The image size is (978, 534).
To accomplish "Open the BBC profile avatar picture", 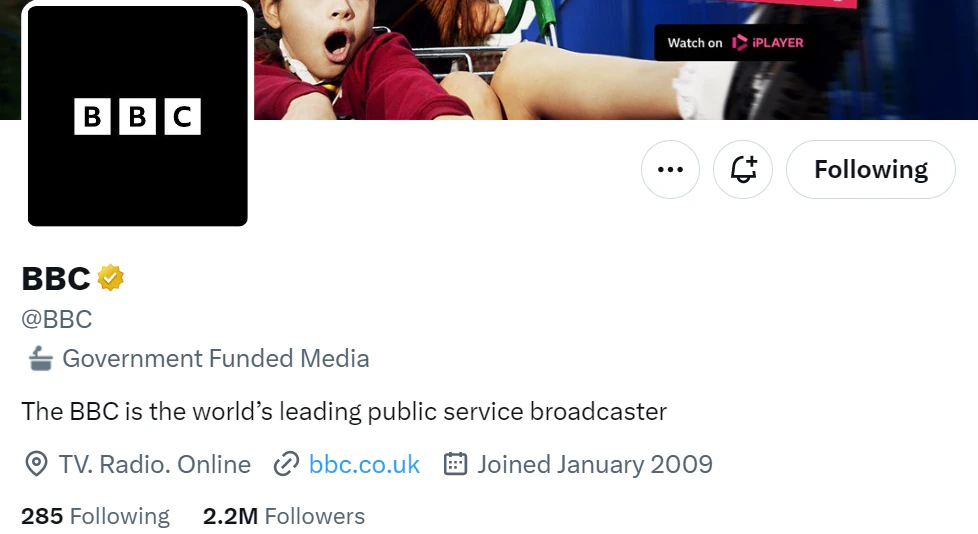I will coord(138,116).
